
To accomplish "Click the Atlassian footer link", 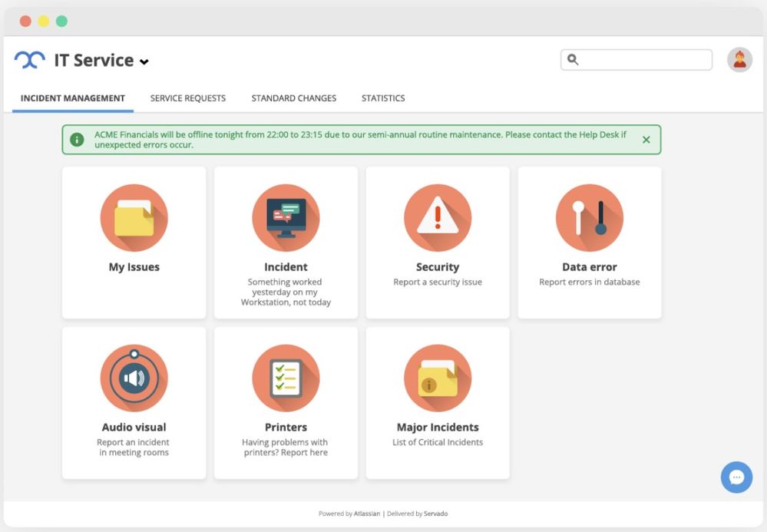I will pyautogui.click(x=367, y=514).
